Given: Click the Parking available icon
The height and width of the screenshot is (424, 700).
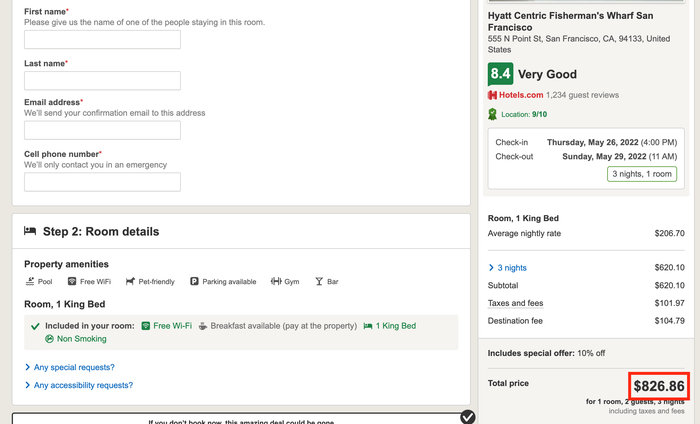Looking at the screenshot, I should pyautogui.click(x=194, y=281).
